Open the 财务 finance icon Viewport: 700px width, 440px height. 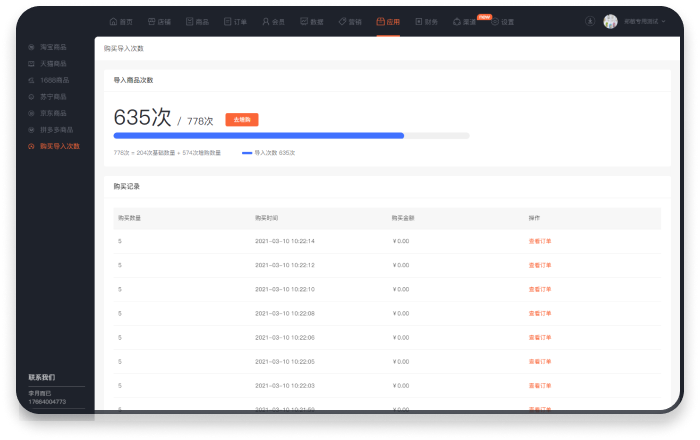click(418, 21)
